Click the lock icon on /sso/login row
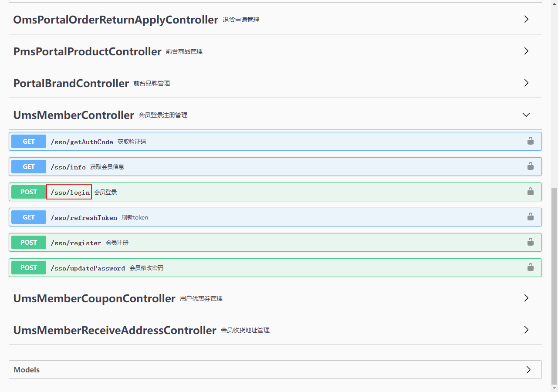The height and width of the screenshot is (392, 558). (530, 191)
